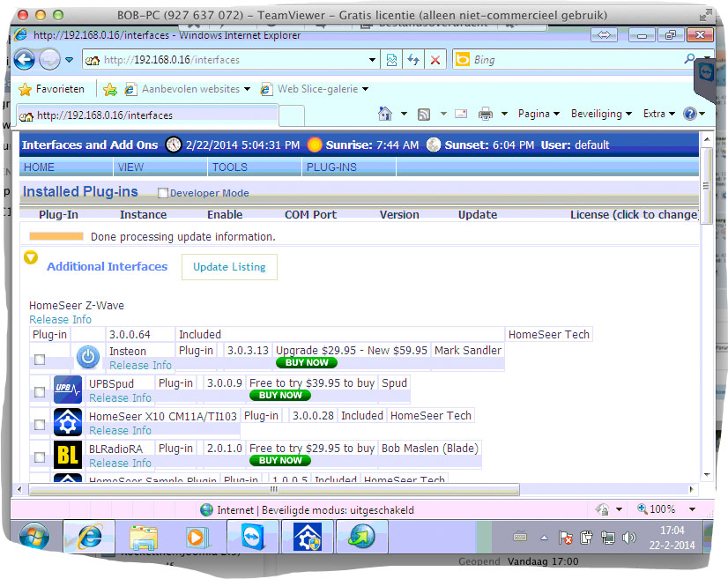Screen dimensions: 728x579
Task: Collapse Additional Interfaces with yellow arrow icon
Action: click(31, 257)
